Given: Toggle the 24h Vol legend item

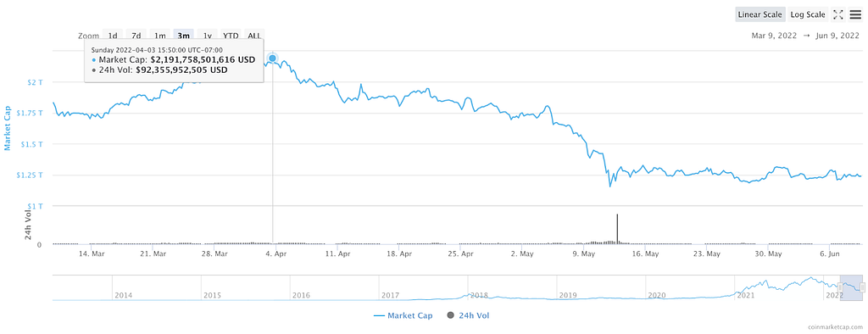Looking at the screenshot, I should click(468, 315).
